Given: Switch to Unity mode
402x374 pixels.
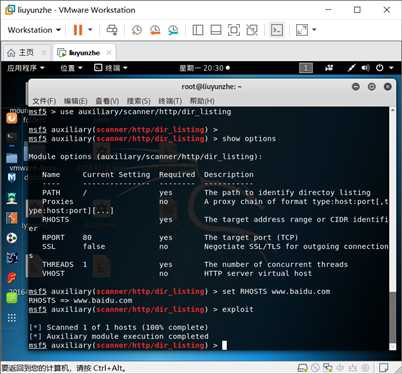Looking at the screenshot, I should (252, 30).
